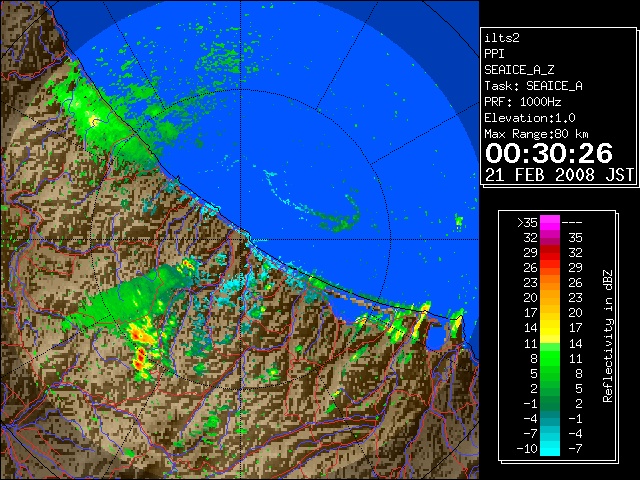
Task: Click the '-10' legend label
Action: click(527, 449)
